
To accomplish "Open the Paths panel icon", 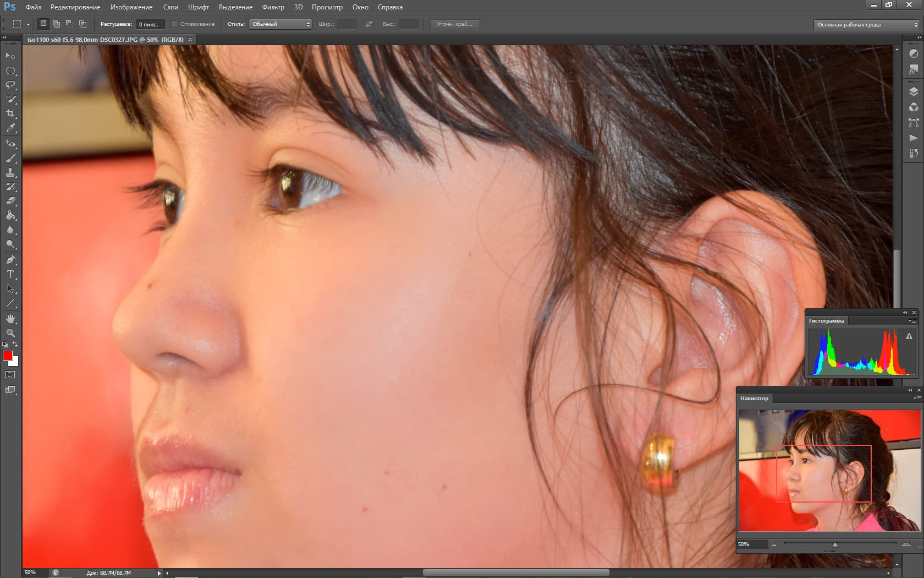I will pyautogui.click(x=914, y=122).
